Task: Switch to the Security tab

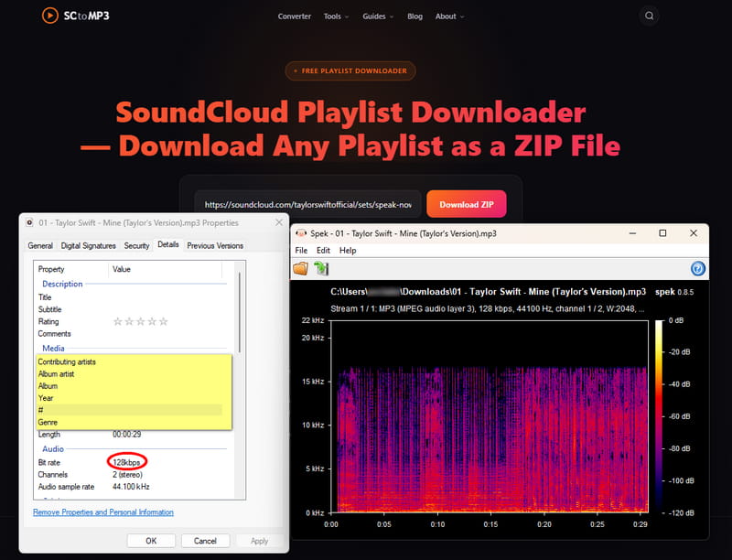Action: pyautogui.click(x=136, y=245)
